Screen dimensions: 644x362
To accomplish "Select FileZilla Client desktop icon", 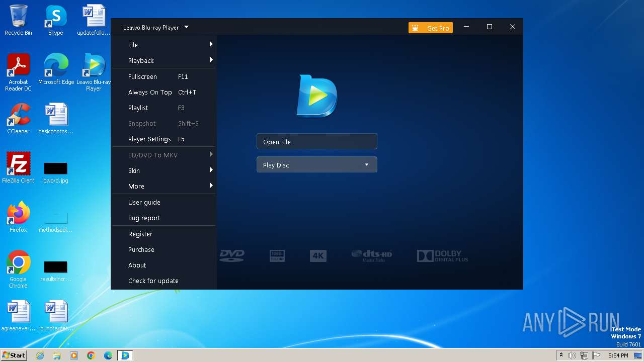I will [18, 168].
